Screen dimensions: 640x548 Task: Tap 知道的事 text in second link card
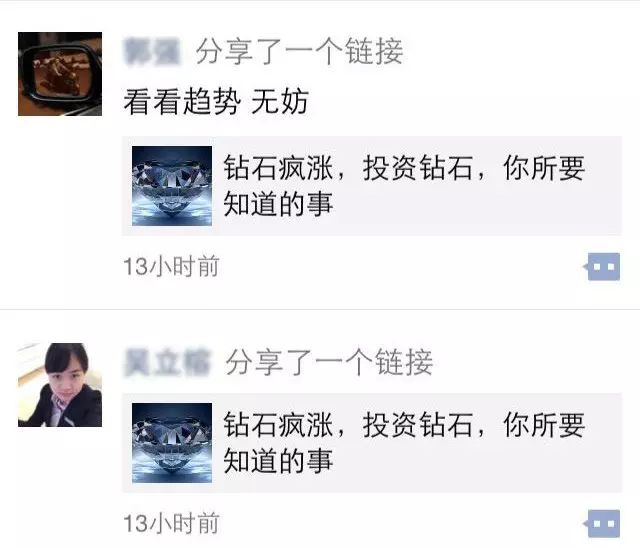pos(278,461)
